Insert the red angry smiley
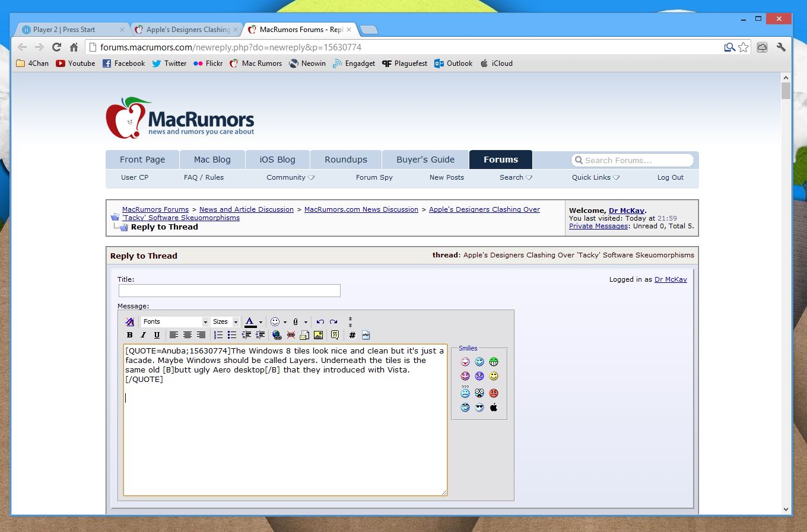This screenshot has height=532, width=807. pyautogui.click(x=494, y=393)
